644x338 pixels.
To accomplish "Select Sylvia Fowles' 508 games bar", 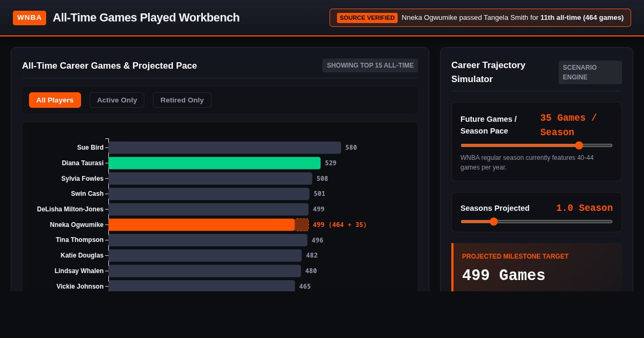I will click(x=210, y=179).
